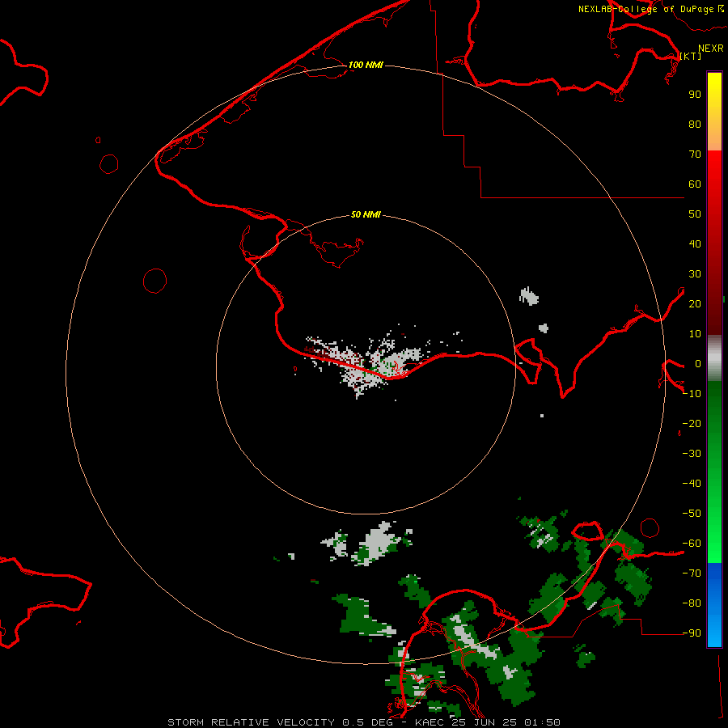The width and height of the screenshot is (728, 728).
Task: Select the 20 value on velocity scale
Action: pos(695,304)
